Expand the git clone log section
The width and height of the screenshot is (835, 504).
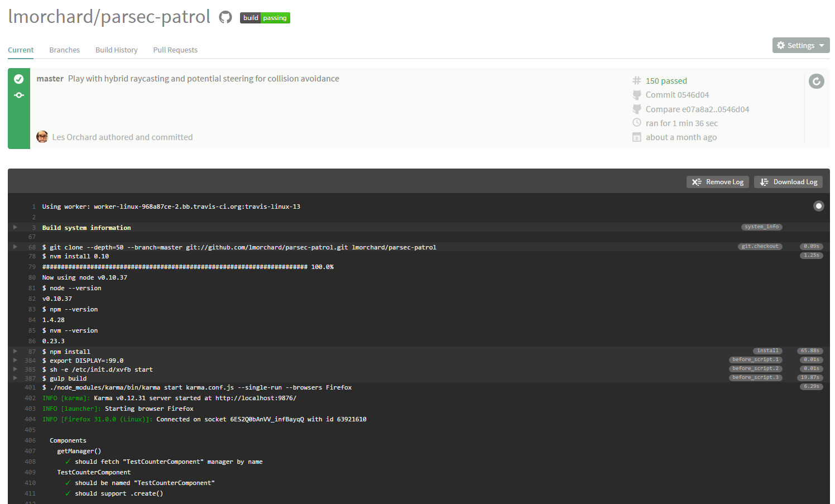tap(15, 247)
